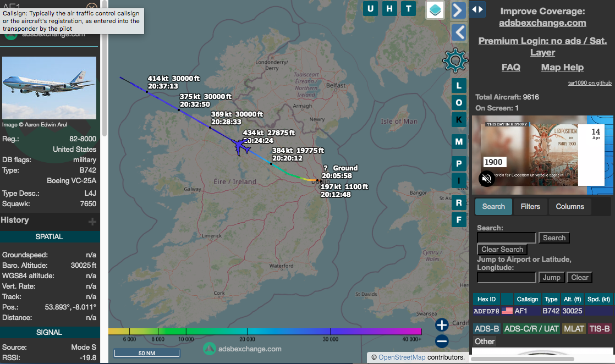The image size is (615, 364).
Task: Click the right sidebar horizontal scrollbar
Action: pos(523,359)
